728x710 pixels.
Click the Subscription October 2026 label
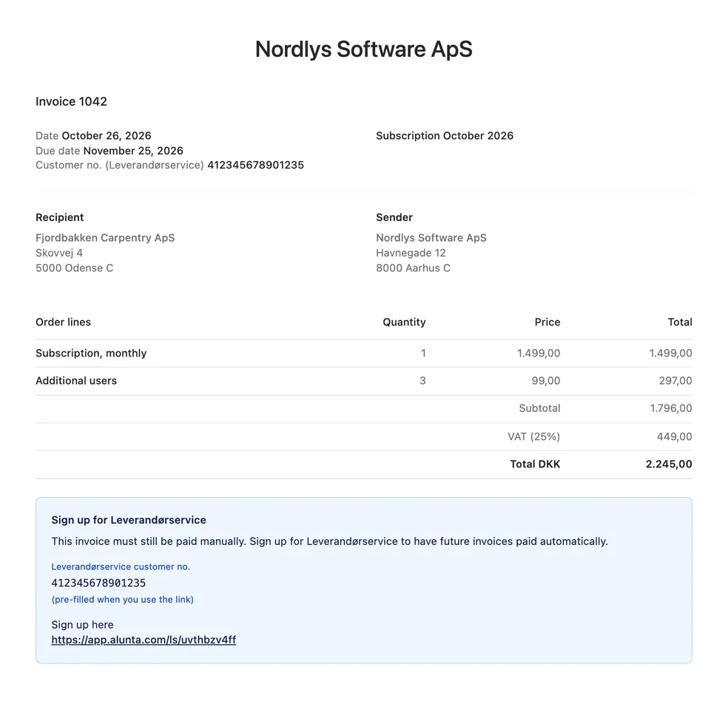[x=445, y=135]
